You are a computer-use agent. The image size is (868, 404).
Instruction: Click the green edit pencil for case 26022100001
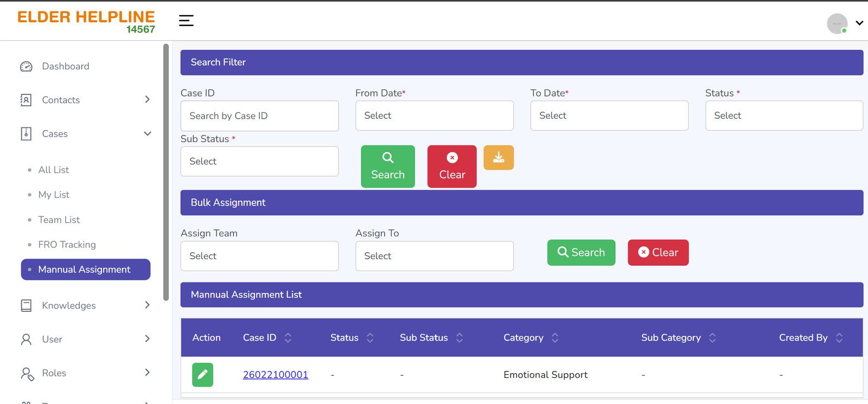(202, 375)
